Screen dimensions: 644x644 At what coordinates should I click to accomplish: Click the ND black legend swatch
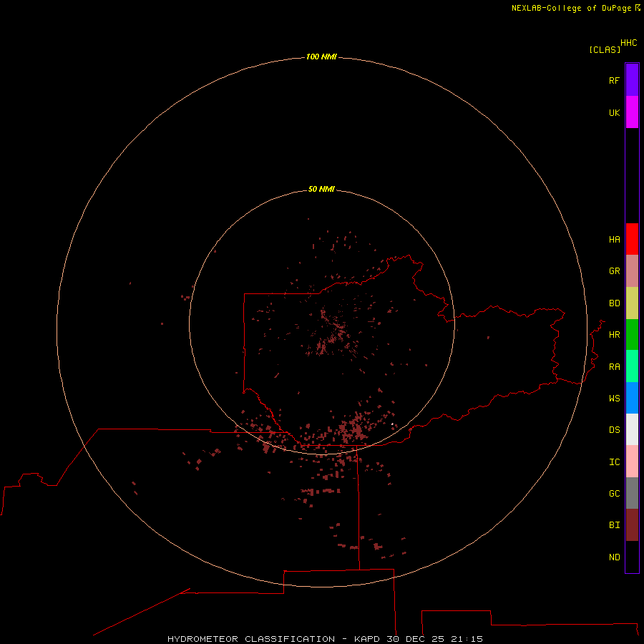point(632,557)
